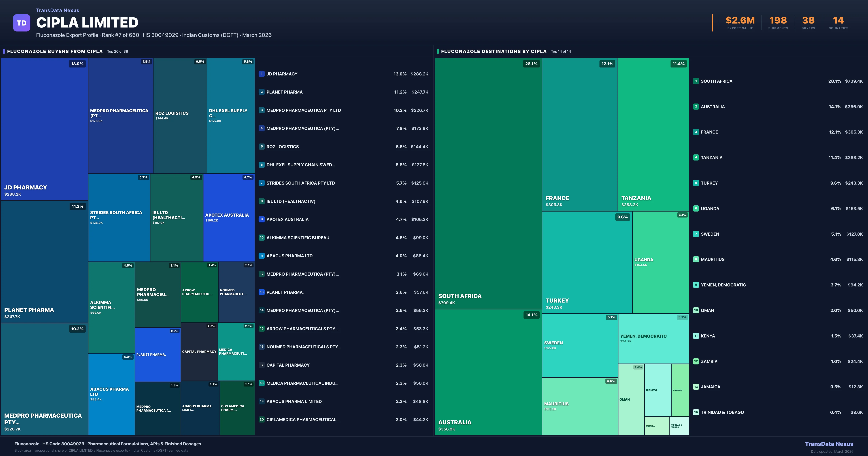Image resolution: width=868 pixels, height=456 pixels.
Task: Click the 28.1% badge on South Africa block
Action: (x=531, y=64)
